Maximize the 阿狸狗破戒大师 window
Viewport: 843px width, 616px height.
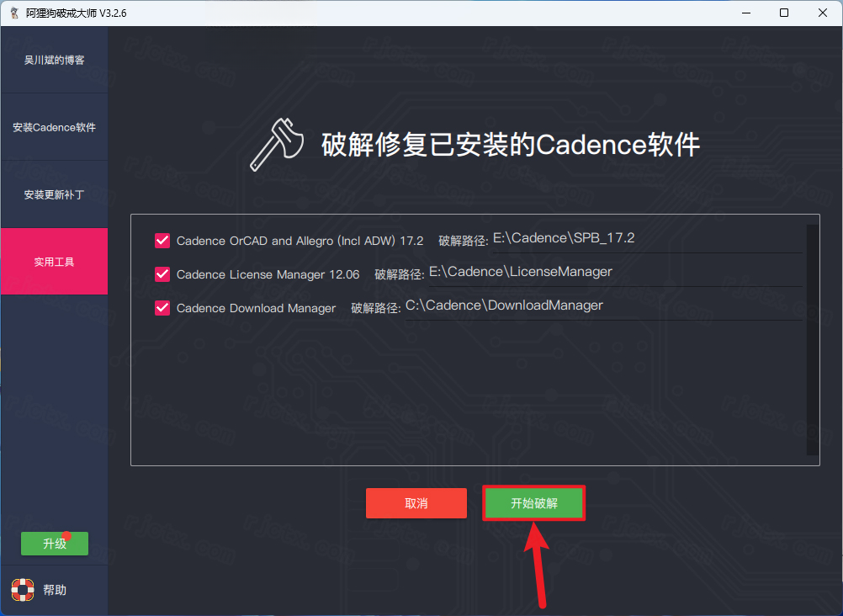pyautogui.click(x=784, y=13)
